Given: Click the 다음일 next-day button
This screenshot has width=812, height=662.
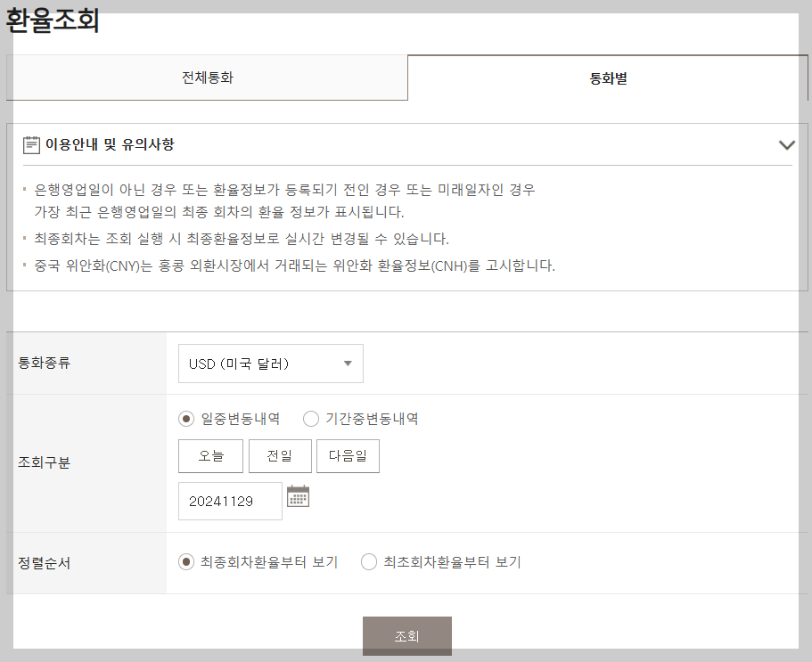Looking at the screenshot, I should pos(348,455).
